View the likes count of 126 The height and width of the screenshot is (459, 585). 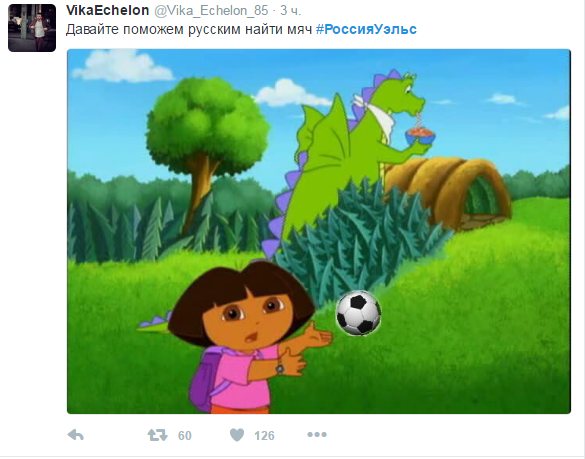click(x=264, y=435)
